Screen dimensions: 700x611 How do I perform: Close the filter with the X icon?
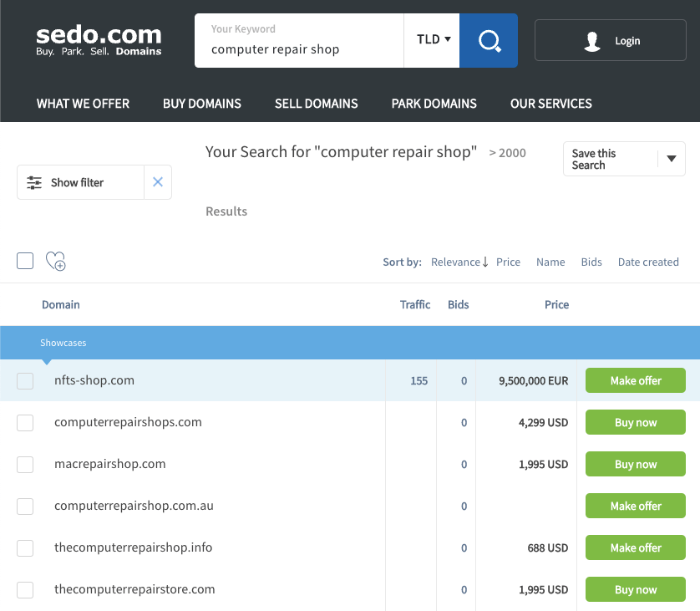pyautogui.click(x=158, y=182)
